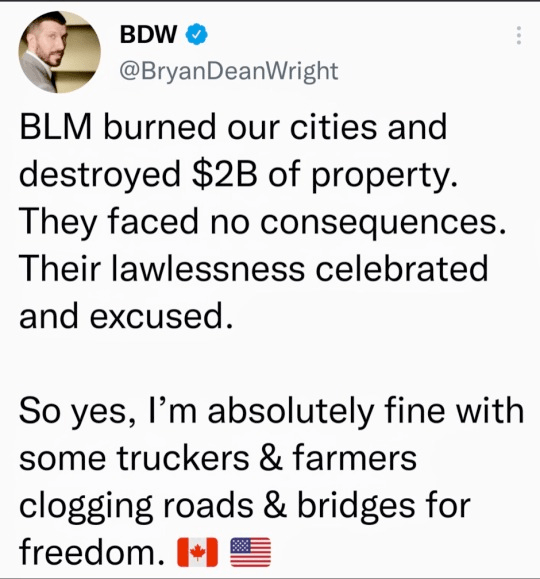This screenshot has height=579, width=540.
Task: Click the phrase "absolutely fine with"
Action: pyautogui.click(x=366, y=411)
